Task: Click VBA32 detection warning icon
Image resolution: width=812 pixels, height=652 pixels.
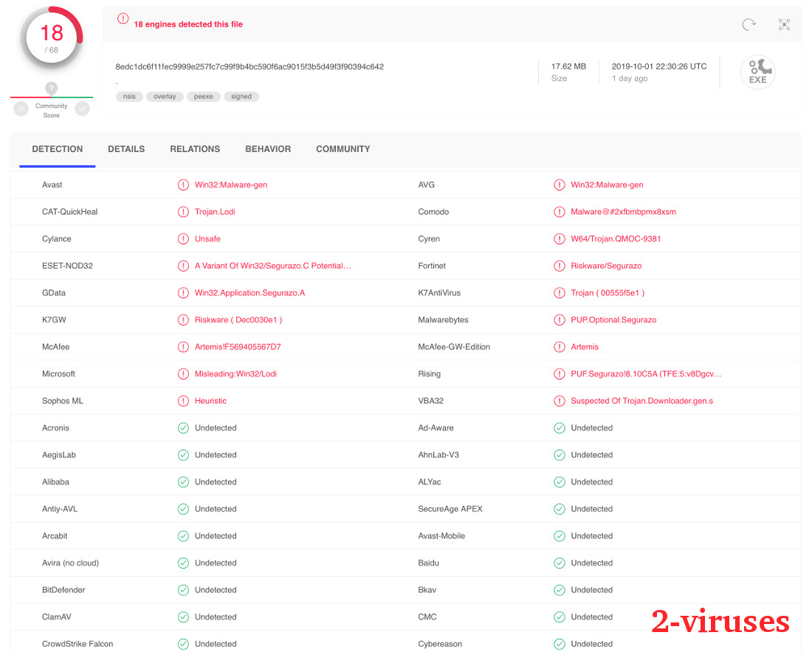Action: [x=560, y=401]
